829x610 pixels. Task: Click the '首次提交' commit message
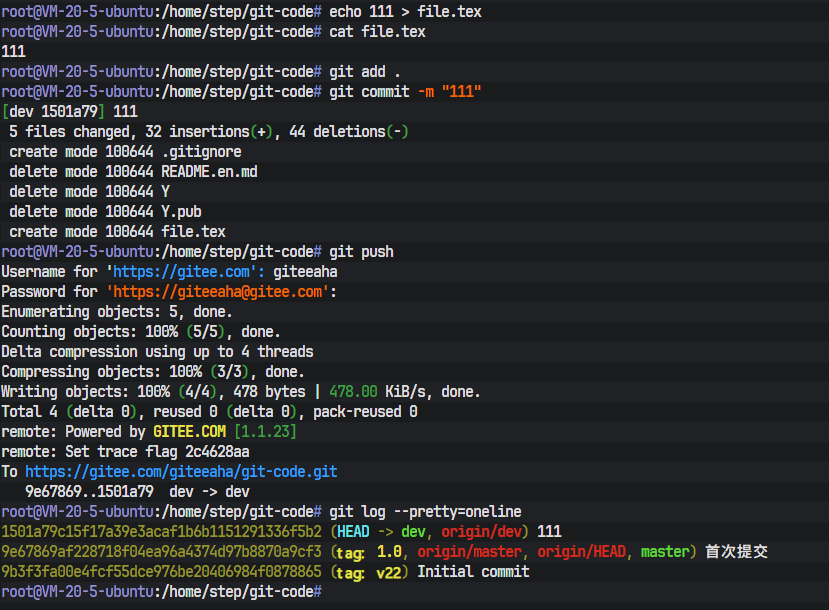pos(736,551)
